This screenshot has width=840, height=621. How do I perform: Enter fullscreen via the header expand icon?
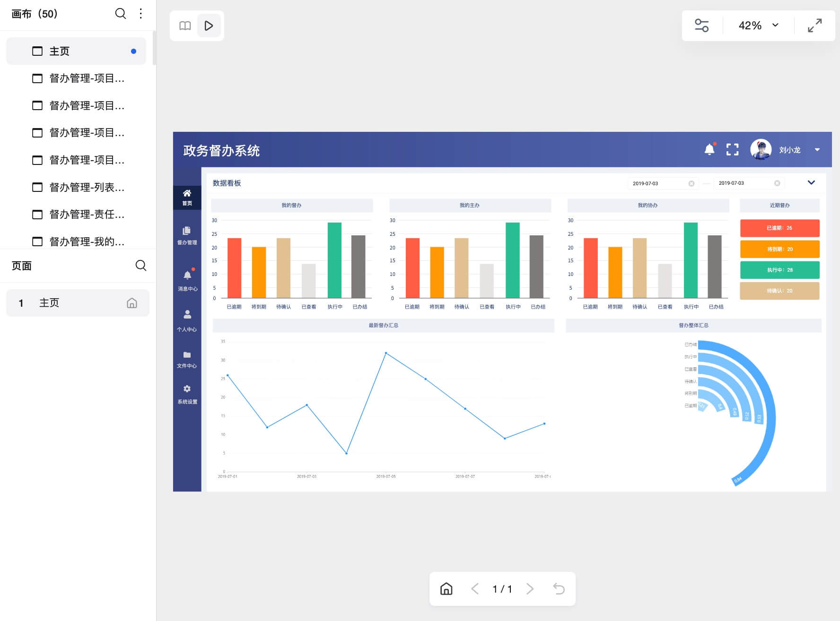pyautogui.click(x=733, y=149)
